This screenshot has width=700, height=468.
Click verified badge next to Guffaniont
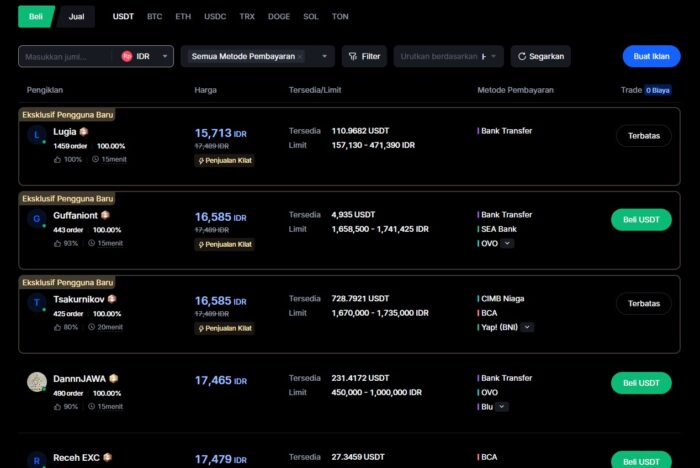pos(105,215)
